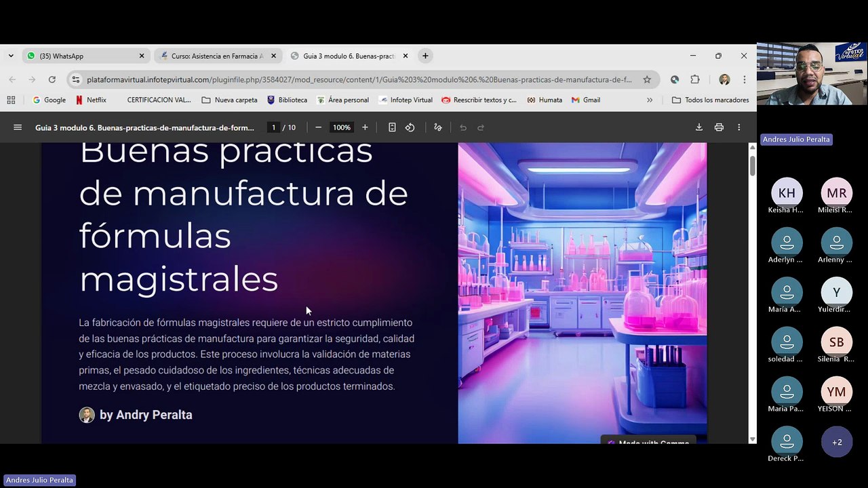Switch to the WhatsApp tab
The image size is (868, 488).
point(85,56)
